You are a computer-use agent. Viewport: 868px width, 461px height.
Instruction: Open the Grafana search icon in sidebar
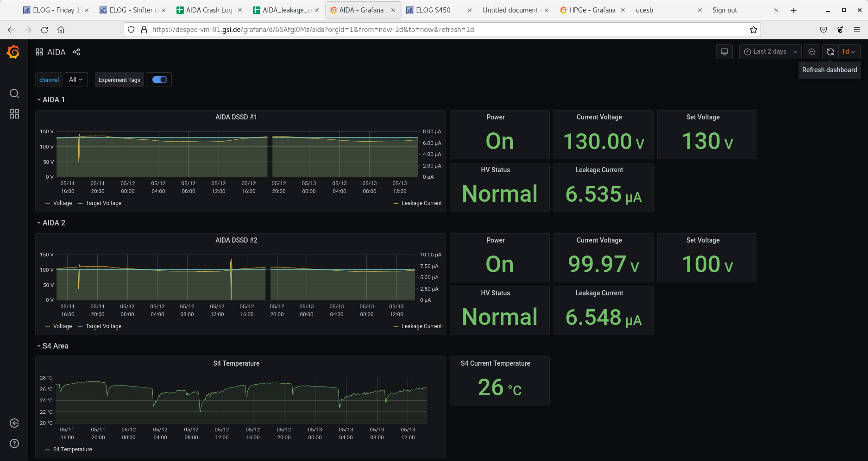(14, 93)
